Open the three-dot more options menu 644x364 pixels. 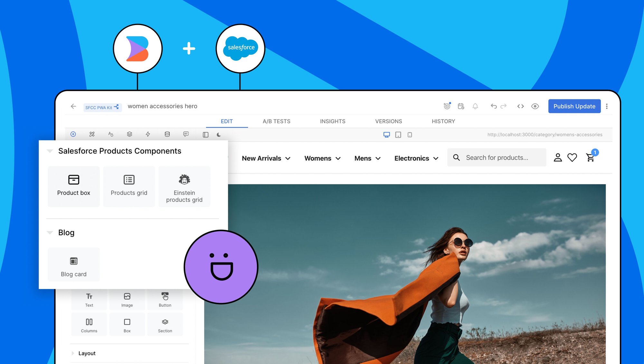pos(607,106)
